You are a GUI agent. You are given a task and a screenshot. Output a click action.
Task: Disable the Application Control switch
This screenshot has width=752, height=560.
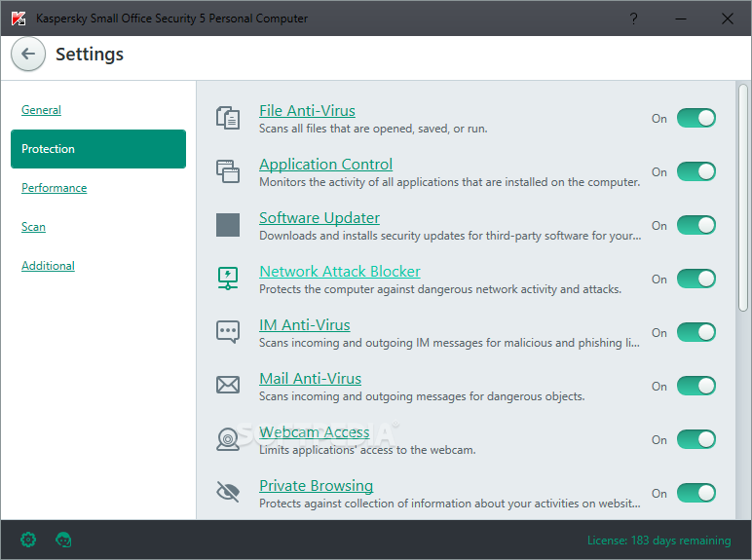coord(696,171)
